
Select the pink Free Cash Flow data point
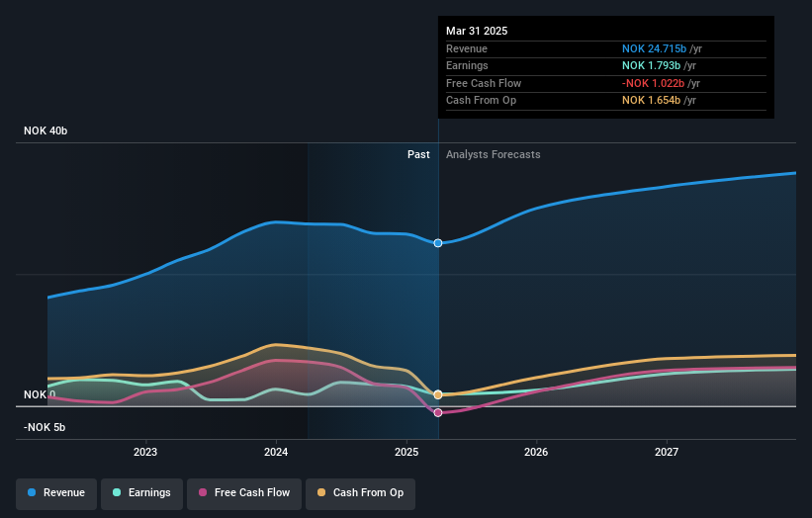click(x=438, y=412)
